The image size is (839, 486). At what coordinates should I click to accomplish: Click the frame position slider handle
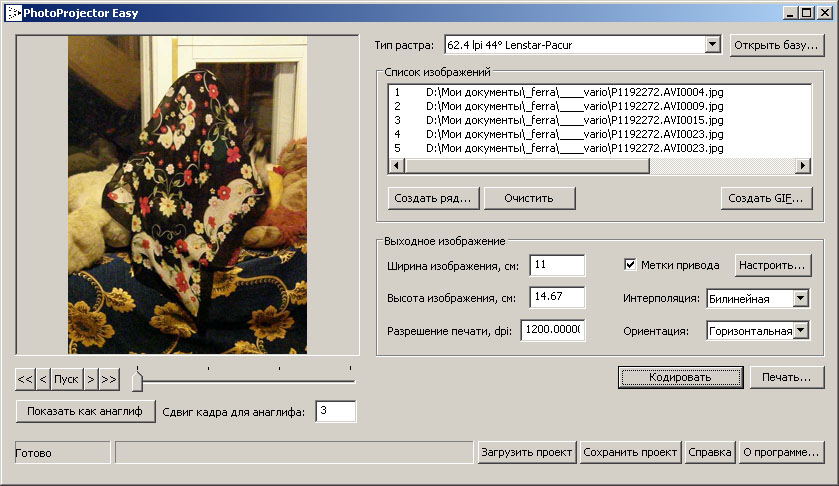pyautogui.click(x=137, y=380)
